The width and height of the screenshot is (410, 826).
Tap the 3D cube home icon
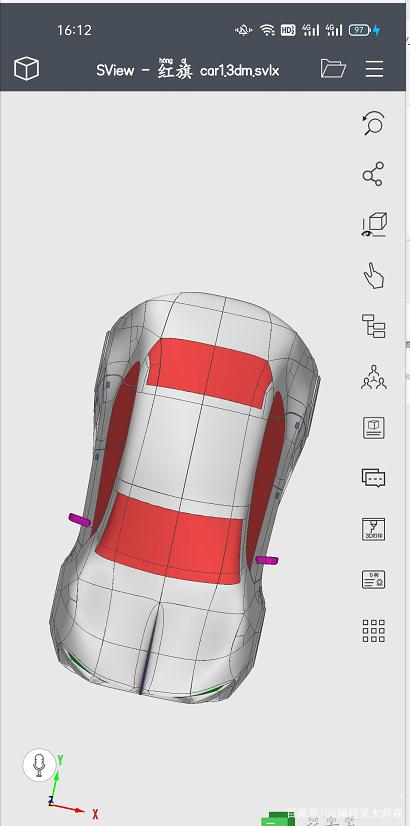pos(26,68)
